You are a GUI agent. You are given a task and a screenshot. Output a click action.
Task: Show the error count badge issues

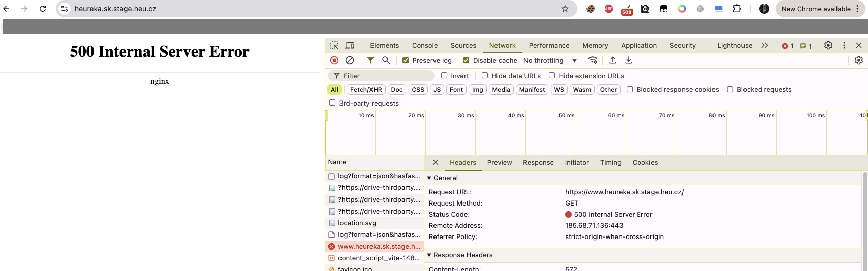point(788,46)
